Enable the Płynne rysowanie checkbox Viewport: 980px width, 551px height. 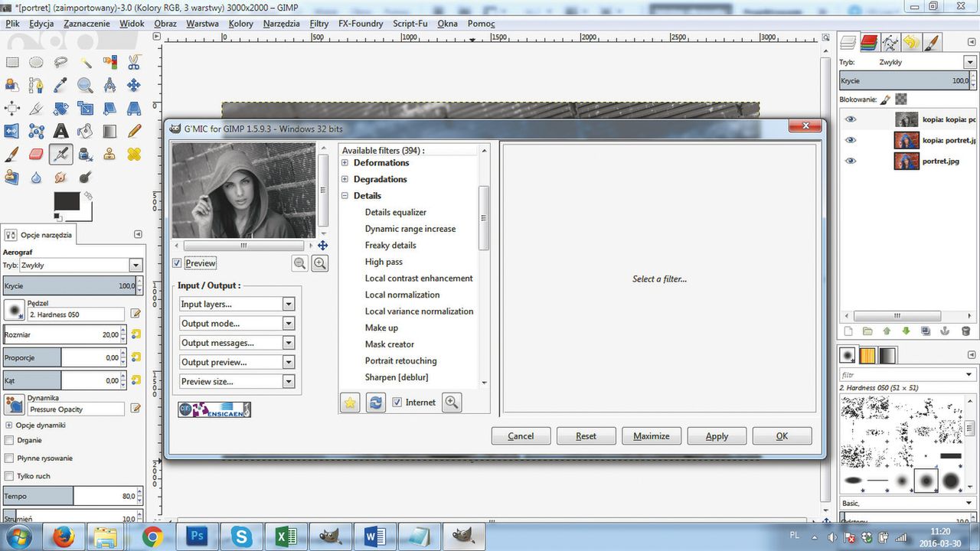9,458
